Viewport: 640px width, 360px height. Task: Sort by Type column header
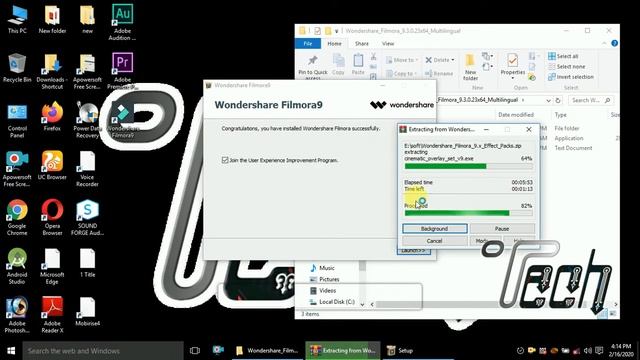coord(561,115)
